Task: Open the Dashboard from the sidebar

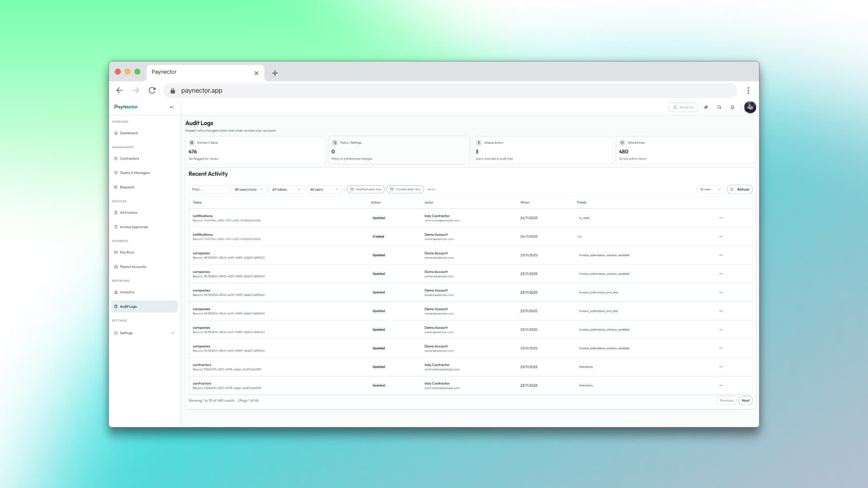Action: [x=128, y=133]
